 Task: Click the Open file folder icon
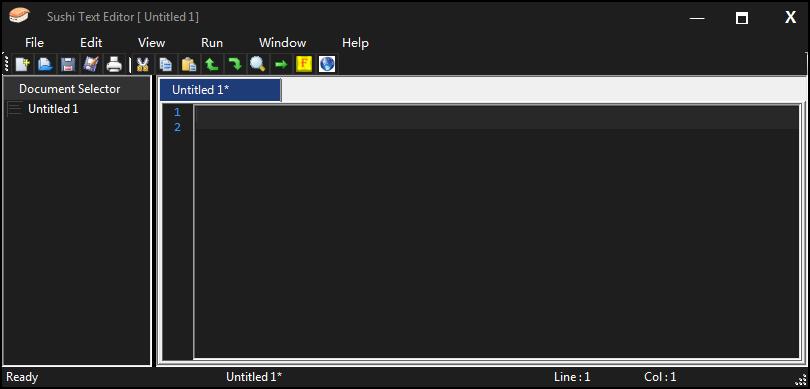[45, 65]
